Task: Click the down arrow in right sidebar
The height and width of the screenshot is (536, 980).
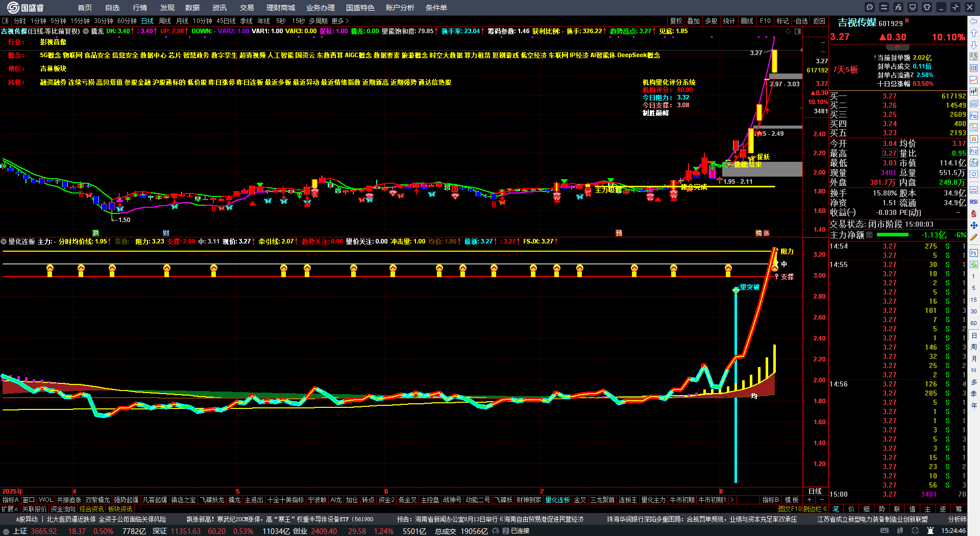Action: (974, 45)
